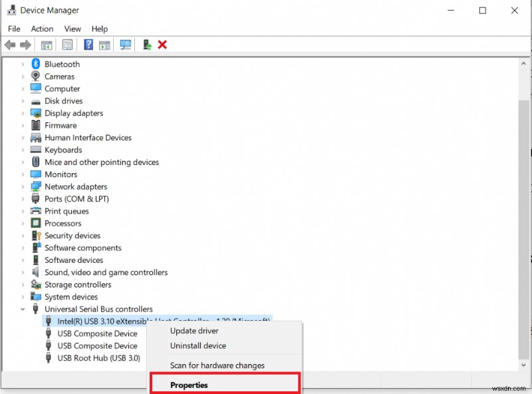
Task: Click the Action pane toolbar icon
Action: [104, 45]
